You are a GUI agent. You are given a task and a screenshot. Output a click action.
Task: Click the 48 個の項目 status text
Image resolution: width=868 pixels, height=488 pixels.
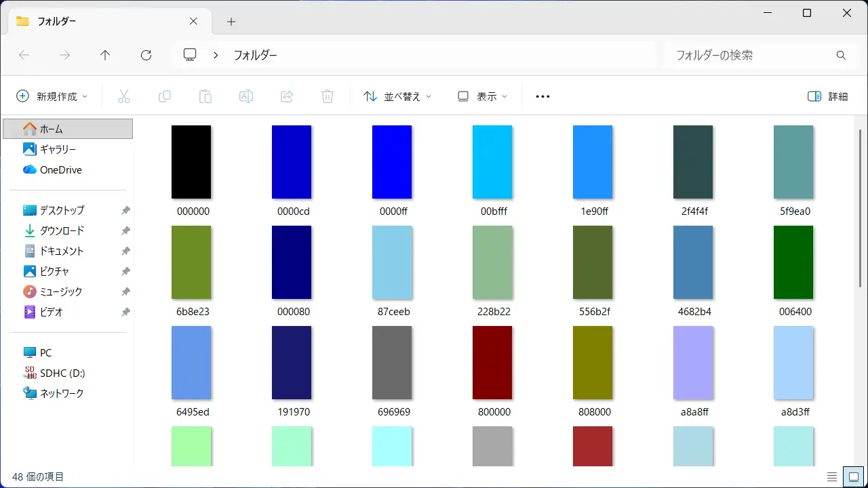pyautogui.click(x=38, y=477)
